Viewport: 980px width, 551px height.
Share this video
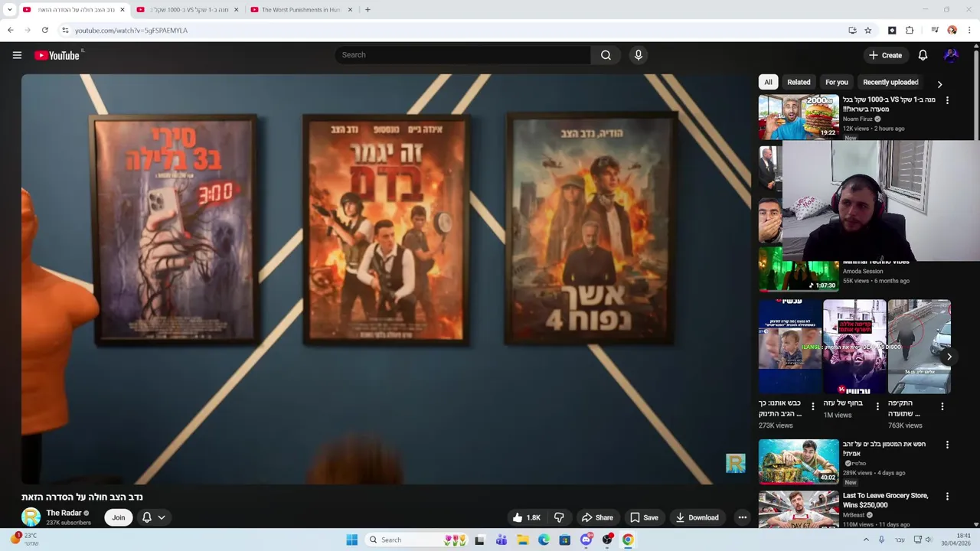(x=596, y=517)
